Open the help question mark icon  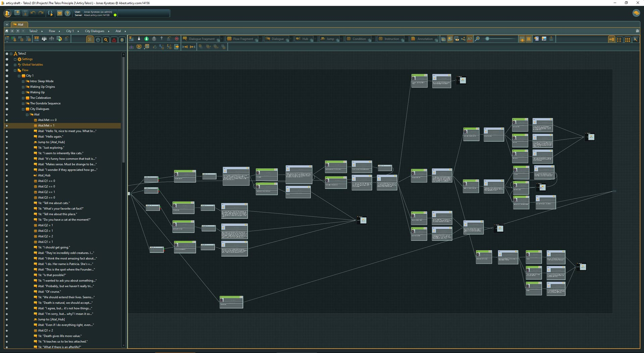tap(67, 13)
